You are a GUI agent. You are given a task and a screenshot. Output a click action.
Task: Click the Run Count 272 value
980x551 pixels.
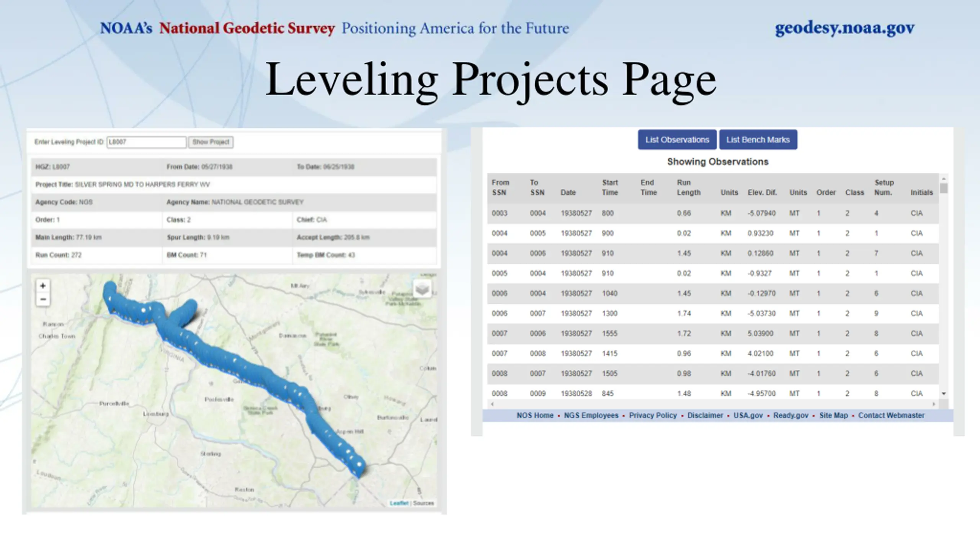pyautogui.click(x=76, y=255)
